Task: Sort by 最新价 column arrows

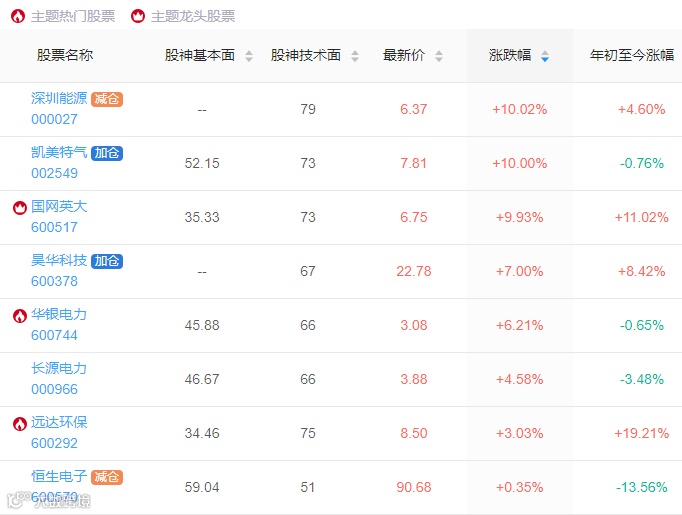Action: [439, 56]
